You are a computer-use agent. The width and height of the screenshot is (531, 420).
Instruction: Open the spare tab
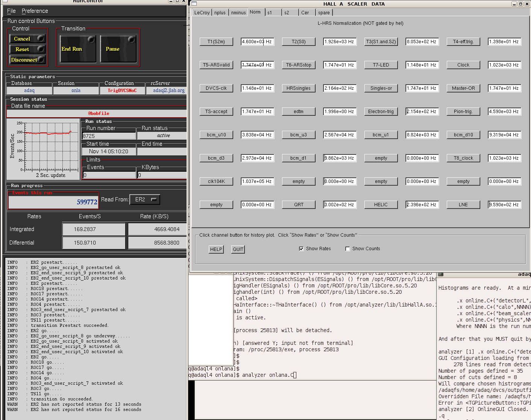(x=324, y=12)
